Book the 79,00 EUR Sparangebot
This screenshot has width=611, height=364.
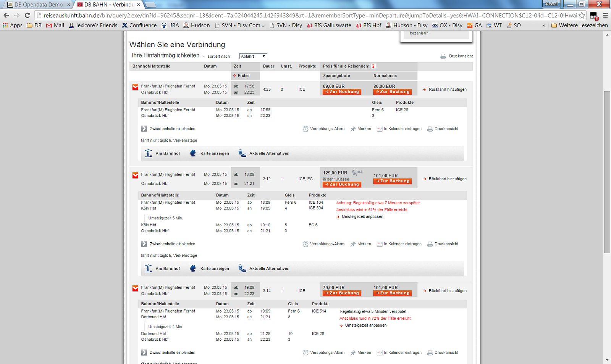click(342, 293)
